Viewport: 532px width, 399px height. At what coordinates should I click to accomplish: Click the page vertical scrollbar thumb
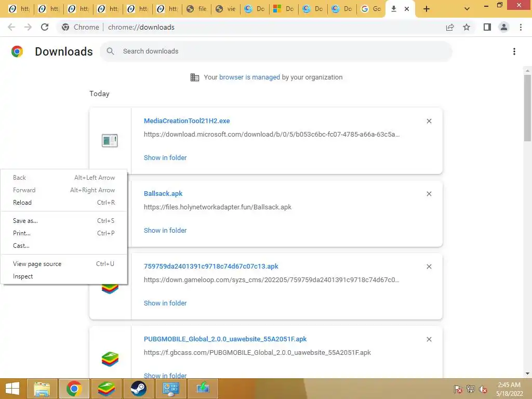(527, 108)
